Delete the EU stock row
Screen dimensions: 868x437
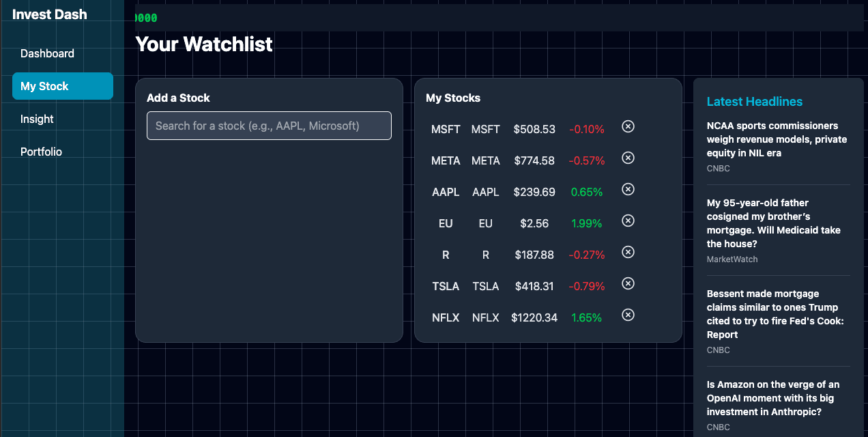pyautogui.click(x=628, y=221)
